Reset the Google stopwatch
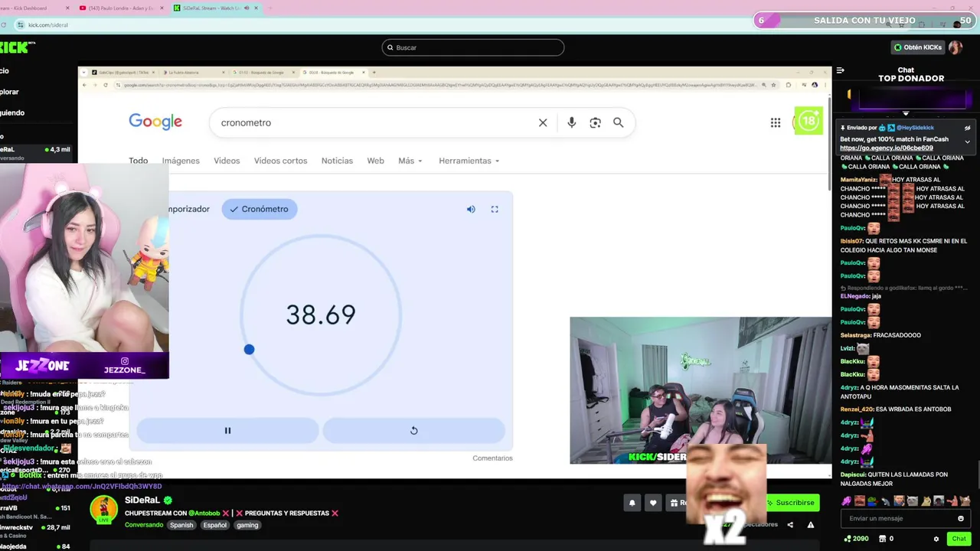980x551 pixels. coord(413,430)
